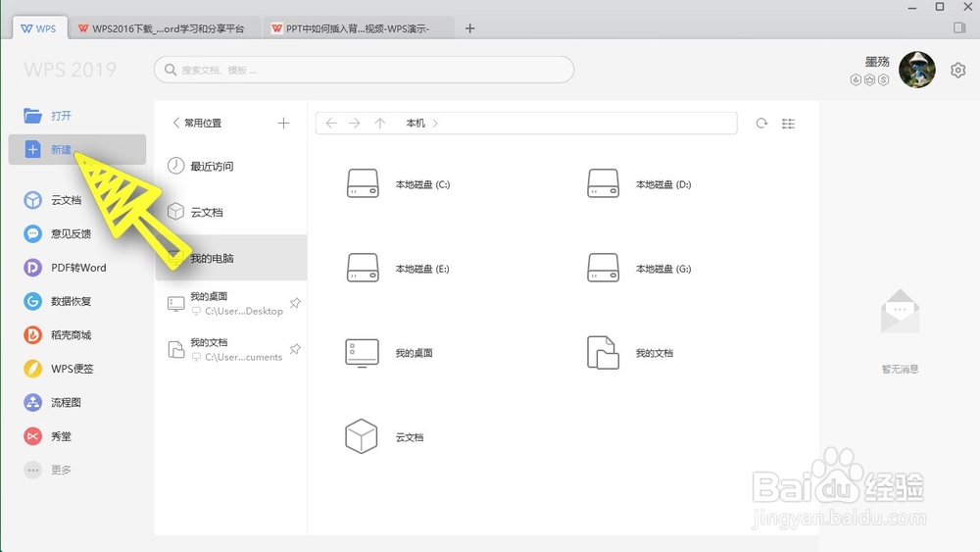Open 本地磁盘 (C:) drive

[398, 183]
